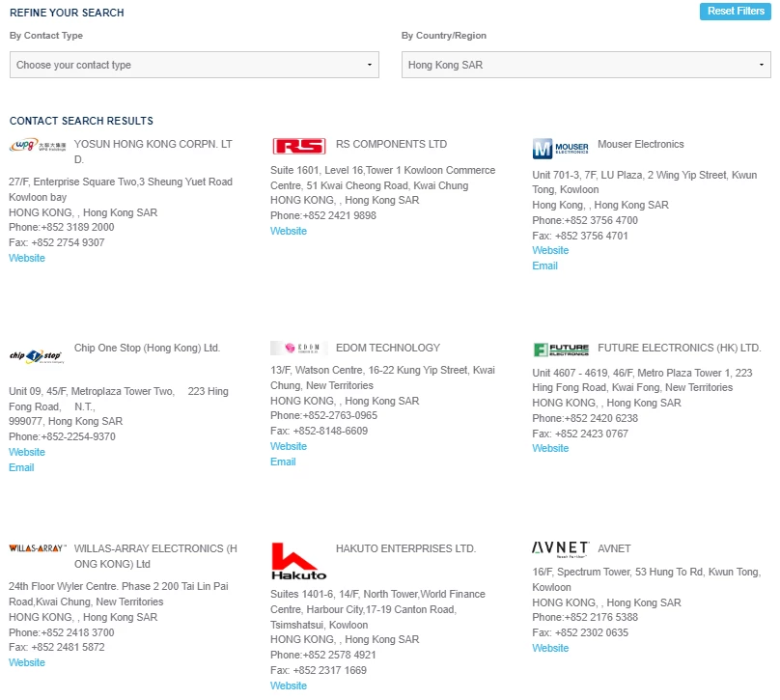Click the REFINE YOUR SEARCH heading
The image size is (780, 700).
[67, 13]
